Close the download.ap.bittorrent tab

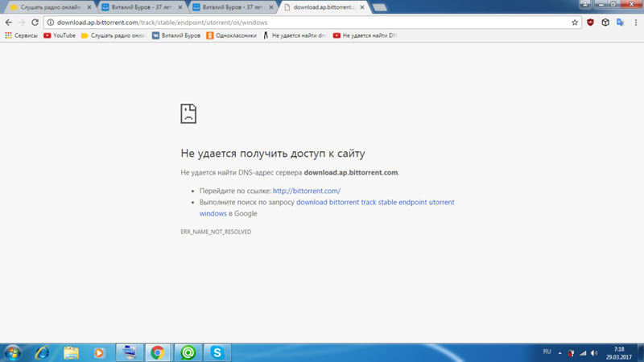pyautogui.click(x=362, y=7)
